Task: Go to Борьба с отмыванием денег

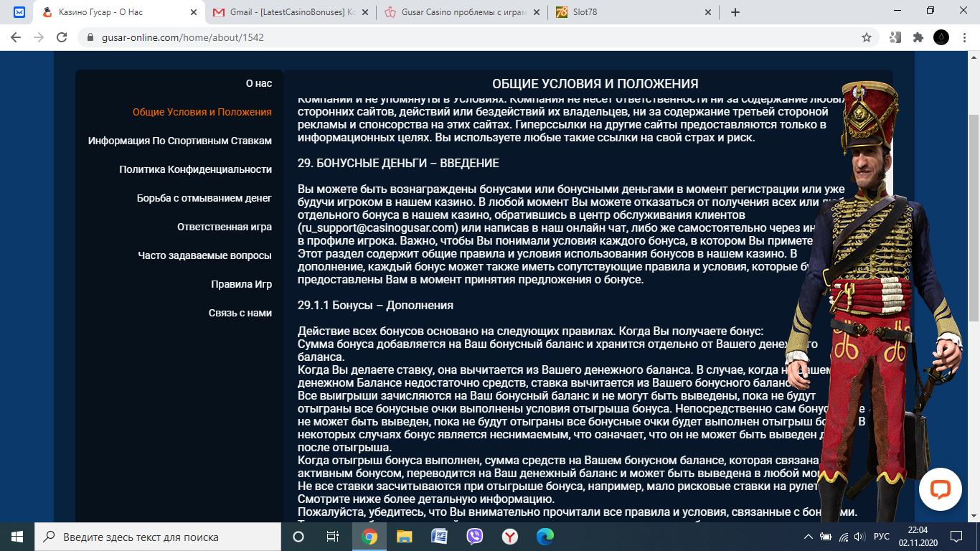Action: point(204,198)
